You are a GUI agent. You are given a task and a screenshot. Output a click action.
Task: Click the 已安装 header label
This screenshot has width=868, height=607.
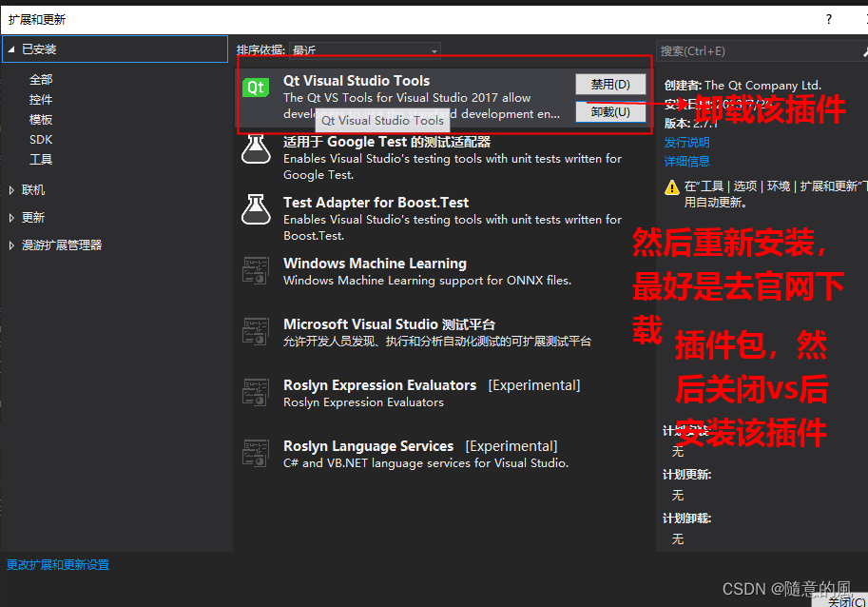[x=39, y=49]
